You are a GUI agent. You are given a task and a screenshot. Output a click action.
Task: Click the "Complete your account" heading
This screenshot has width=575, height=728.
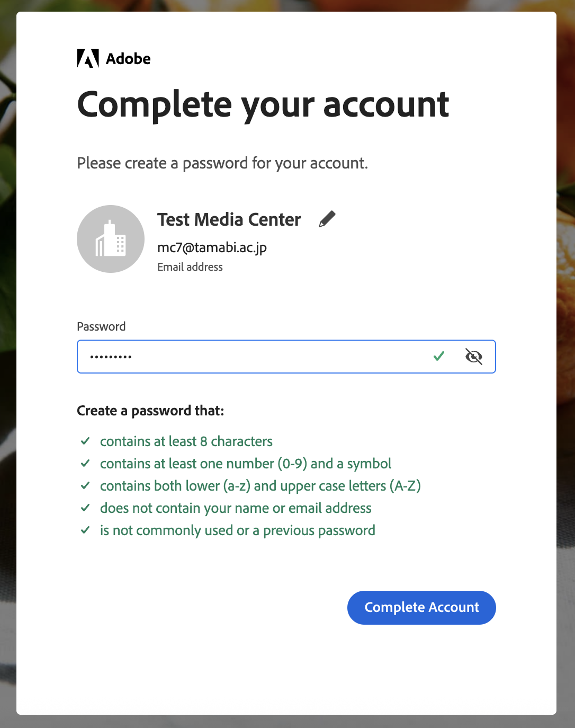[263, 104]
